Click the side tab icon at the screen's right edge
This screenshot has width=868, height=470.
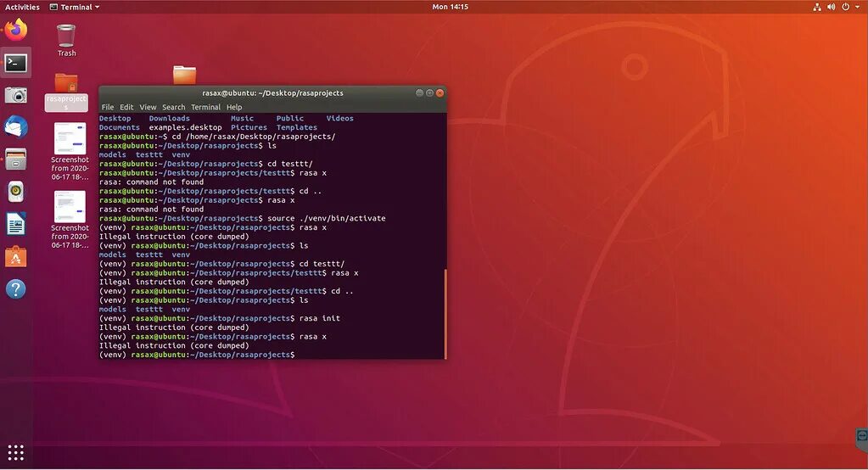[x=862, y=438]
